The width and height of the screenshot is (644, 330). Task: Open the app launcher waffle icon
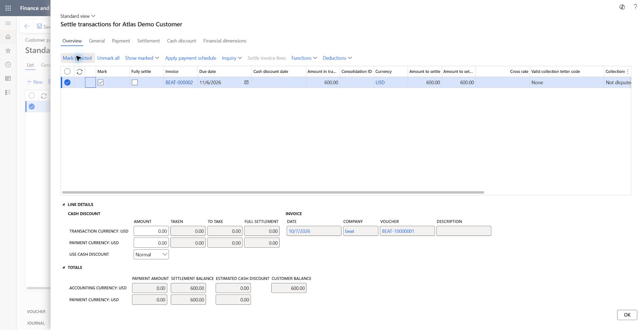(8, 8)
